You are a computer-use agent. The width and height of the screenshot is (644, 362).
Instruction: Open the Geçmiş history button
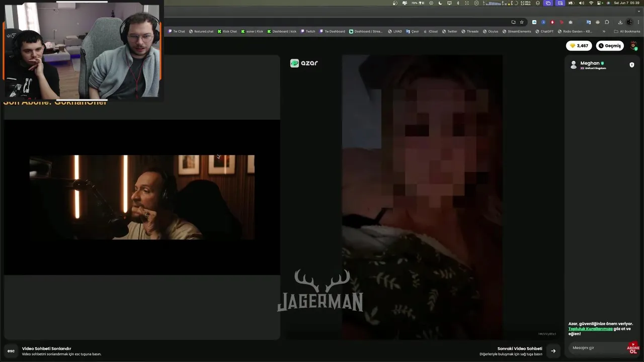coord(610,46)
